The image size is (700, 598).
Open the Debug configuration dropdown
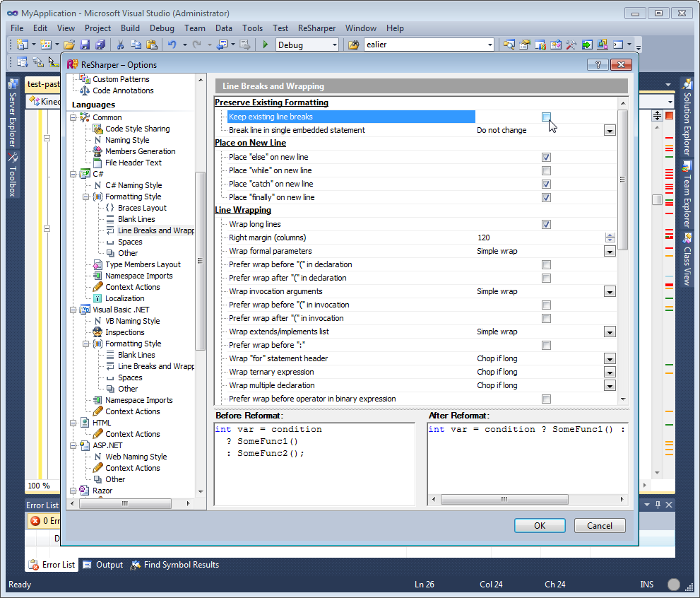335,45
